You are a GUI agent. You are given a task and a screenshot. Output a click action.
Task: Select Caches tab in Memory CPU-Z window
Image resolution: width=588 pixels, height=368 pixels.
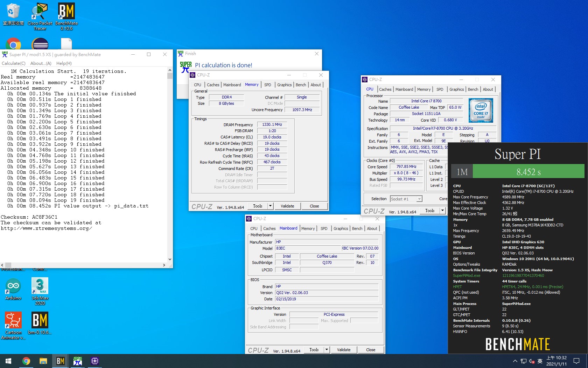coord(213,85)
